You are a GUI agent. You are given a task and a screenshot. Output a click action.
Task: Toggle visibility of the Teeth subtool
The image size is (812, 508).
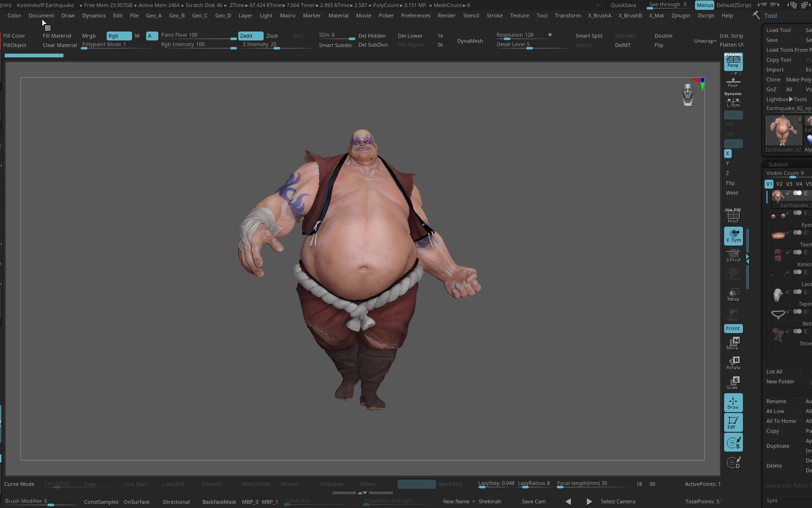797,232
